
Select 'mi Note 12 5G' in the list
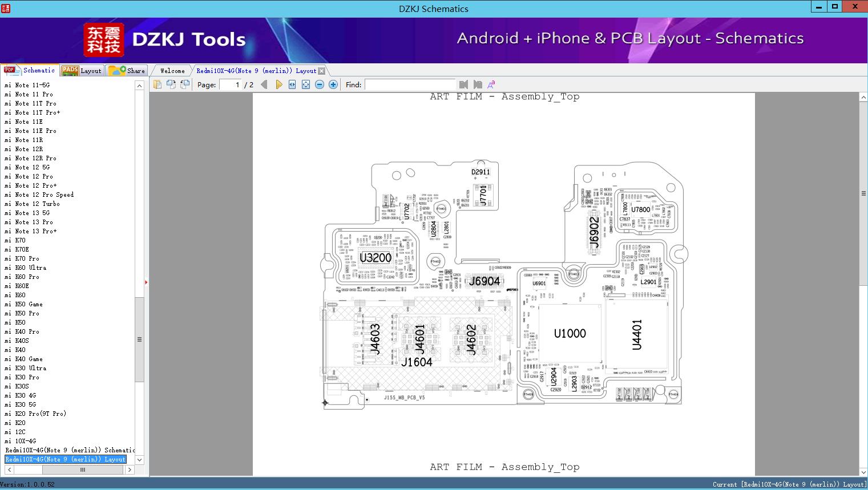27,167
